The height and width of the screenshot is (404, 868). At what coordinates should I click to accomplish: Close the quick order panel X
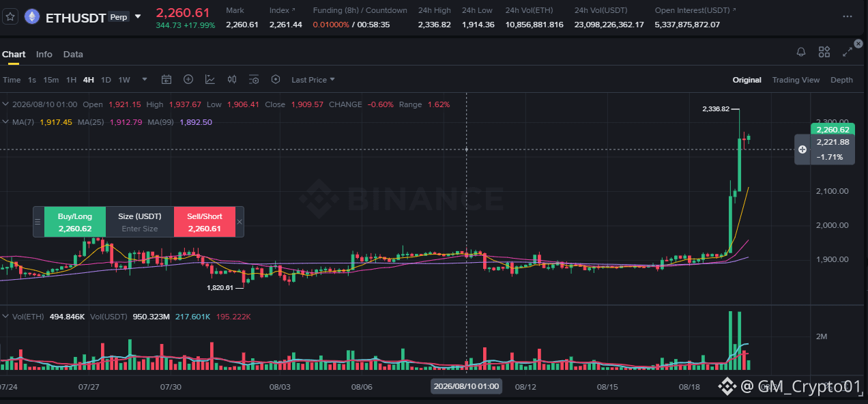tap(240, 222)
